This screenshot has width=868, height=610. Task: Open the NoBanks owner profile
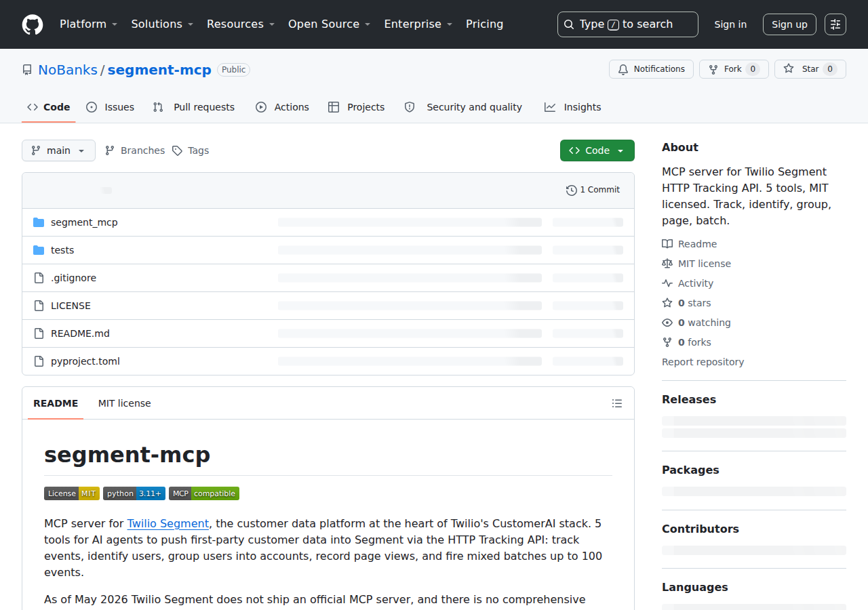68,70
